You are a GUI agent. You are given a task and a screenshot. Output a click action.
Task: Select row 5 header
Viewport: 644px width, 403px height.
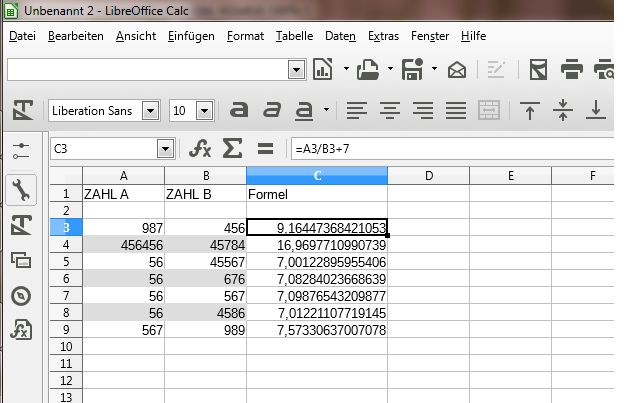coord(66,262)
